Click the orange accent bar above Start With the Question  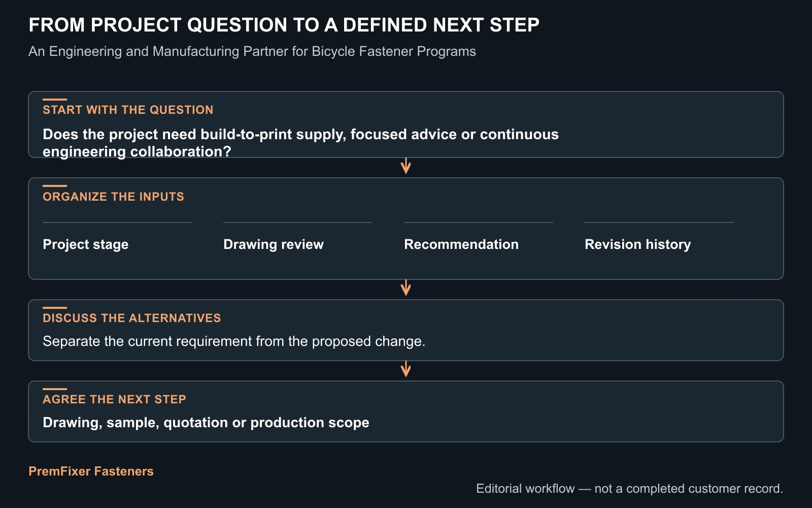point(55,100)
